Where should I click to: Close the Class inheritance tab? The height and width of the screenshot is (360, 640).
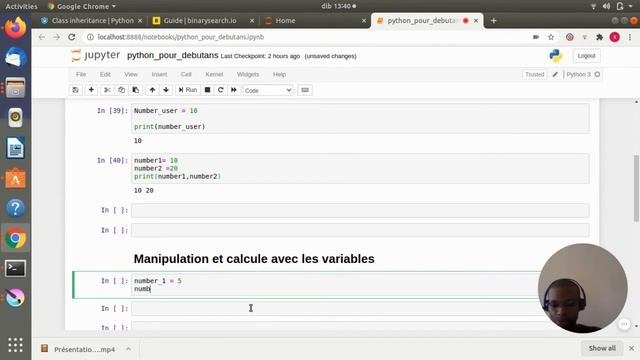coord(140,20)
